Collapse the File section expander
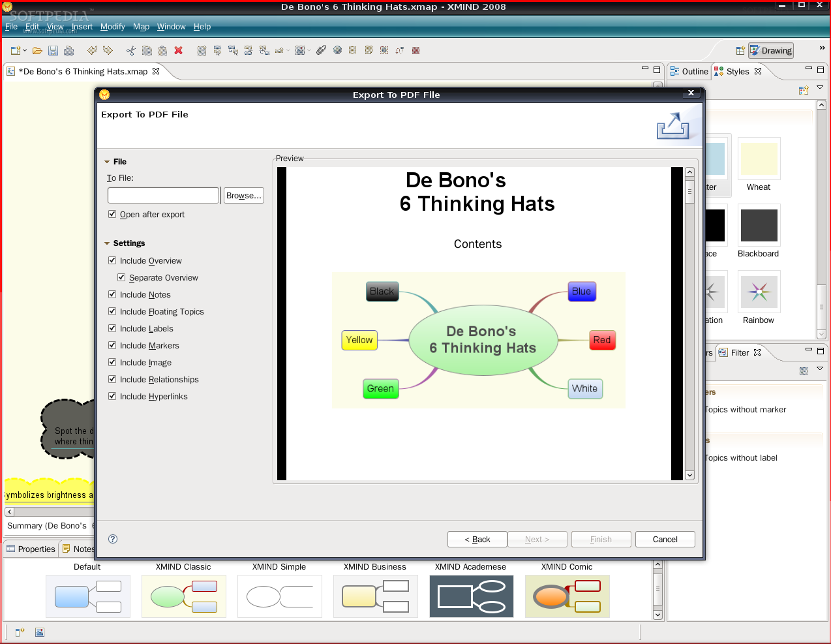This screenshot has width=831, height=644. [x=107, y=162]
